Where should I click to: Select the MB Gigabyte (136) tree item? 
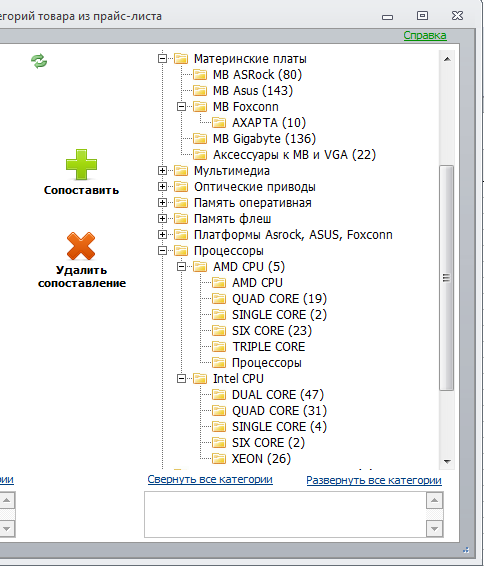click(264, 139)
